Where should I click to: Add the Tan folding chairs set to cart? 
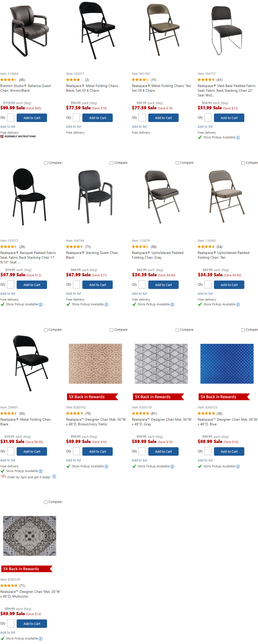[163, 118]
